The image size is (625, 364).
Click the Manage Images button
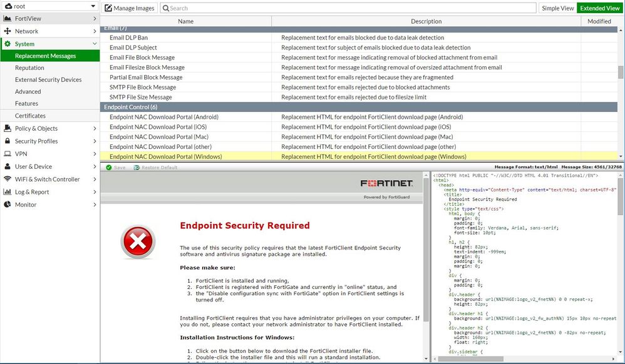(130, 8)
